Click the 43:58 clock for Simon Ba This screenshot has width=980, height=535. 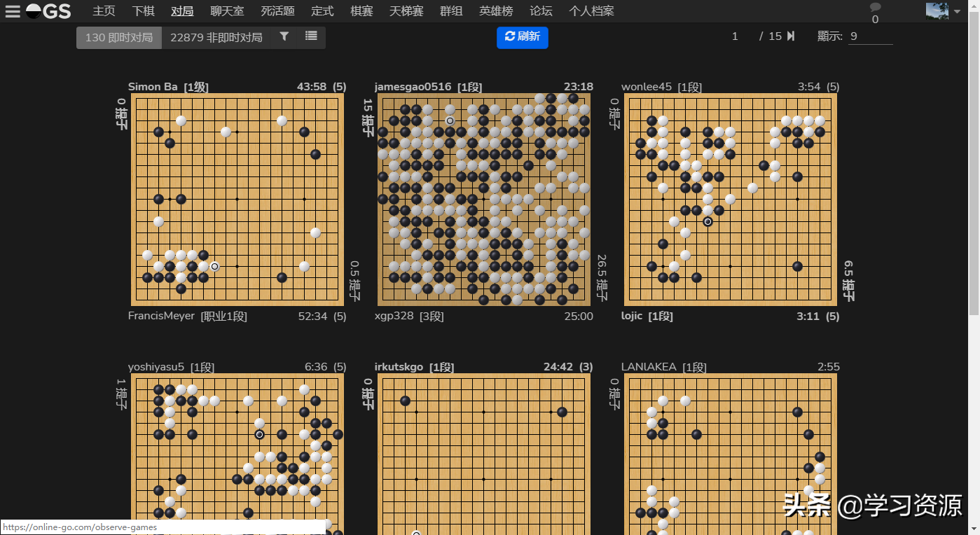click(x=312, y=87)
